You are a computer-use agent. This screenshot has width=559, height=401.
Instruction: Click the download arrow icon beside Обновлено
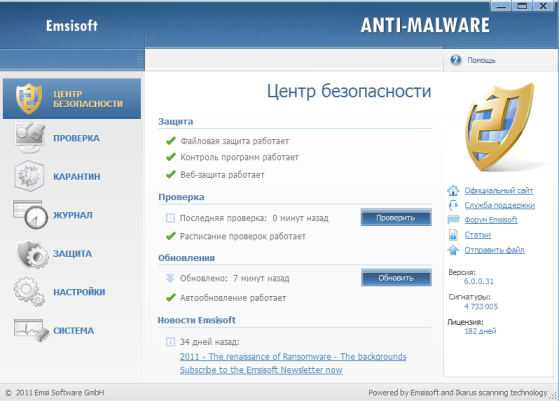pyautogui.click(x=170, y=278)
